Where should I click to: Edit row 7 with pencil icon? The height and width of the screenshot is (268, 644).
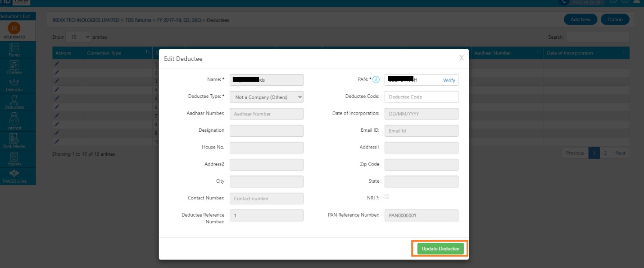[x=57, y=116]
